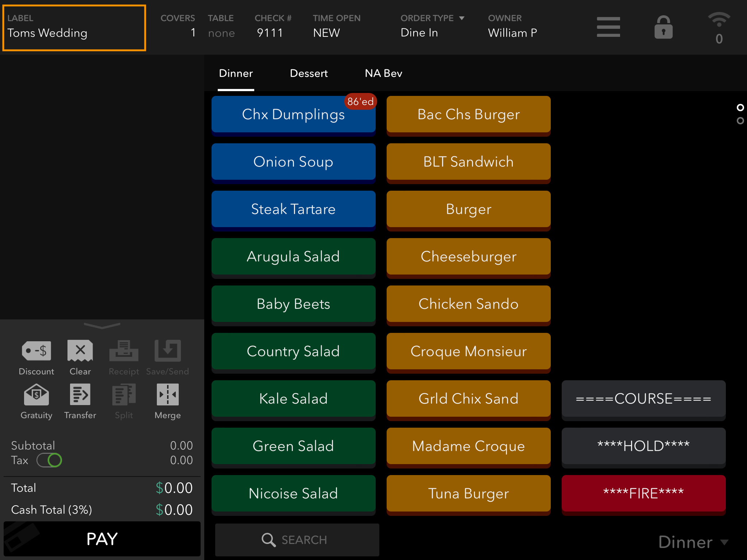Open the Dinner menu selector at bottom right
The width and height of the screenshot is (747, 560).
(693, 542)
